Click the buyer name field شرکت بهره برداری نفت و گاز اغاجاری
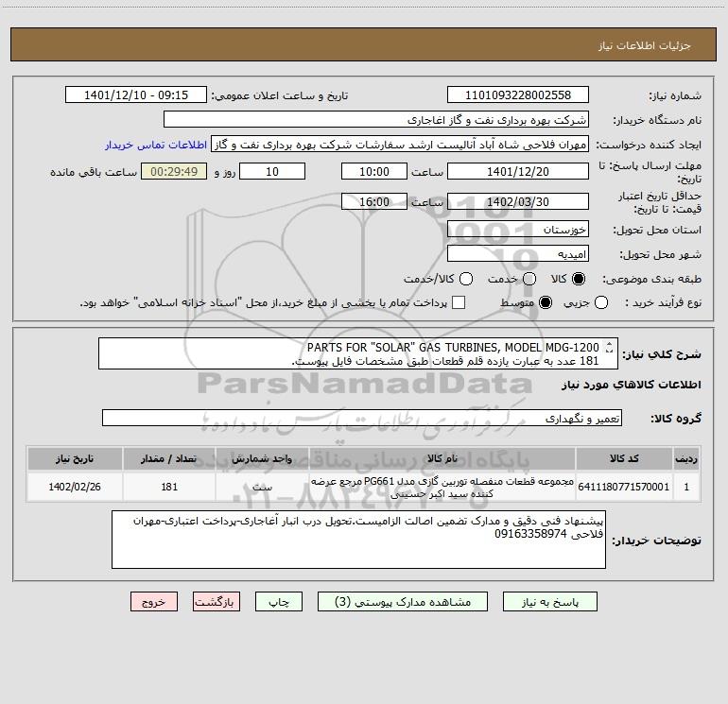Viewport: 728px width, 704px height. [376, 119]
